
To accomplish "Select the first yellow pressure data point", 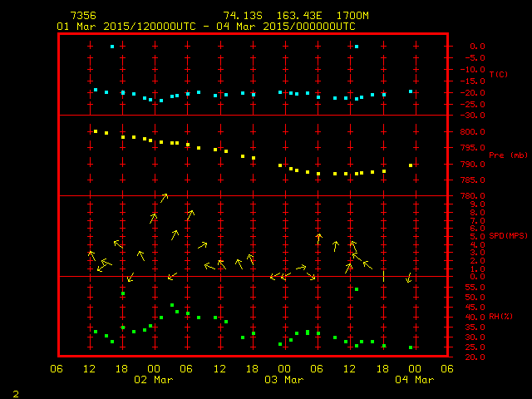I will pyautogui.click(x=96, y=131).
